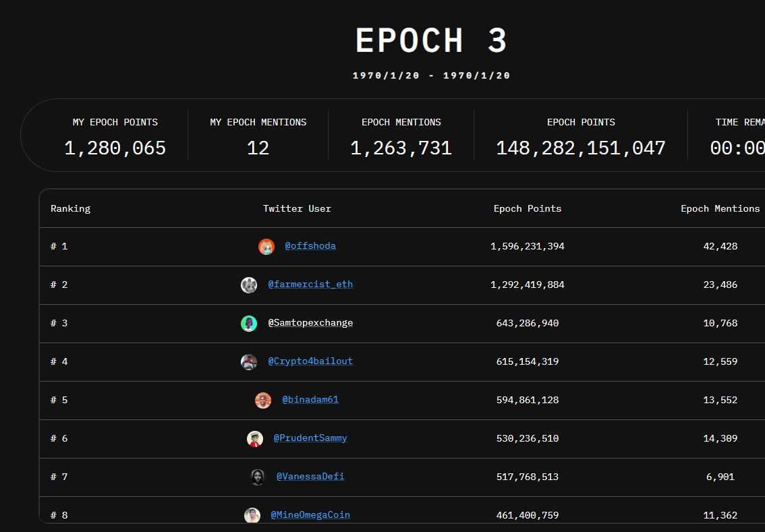Click the MY EPOCH MENTIONS label
The height and width of the screenshot is (532, 765).
258,123
